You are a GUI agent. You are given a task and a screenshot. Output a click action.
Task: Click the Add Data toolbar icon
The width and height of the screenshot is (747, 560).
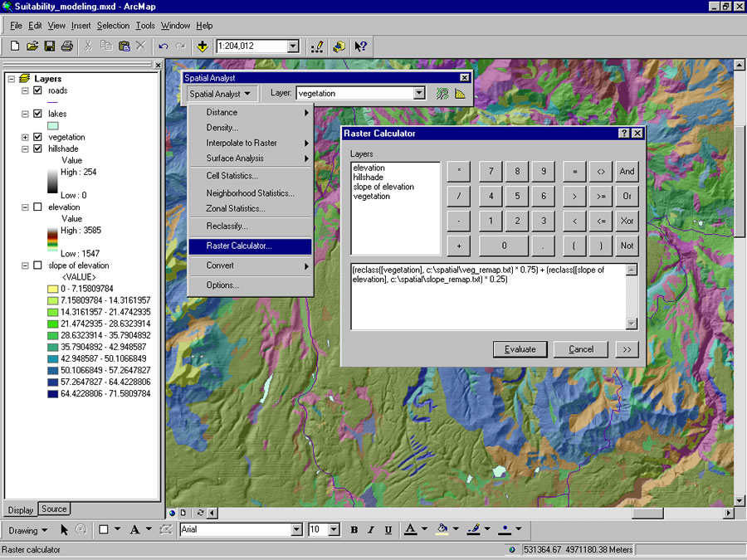click(203, 46)
